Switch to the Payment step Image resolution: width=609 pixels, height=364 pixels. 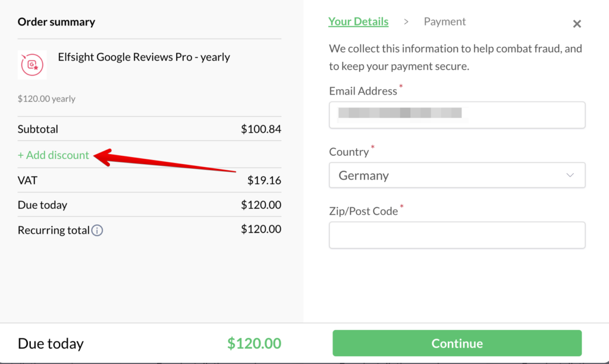(x=445, y=21)
